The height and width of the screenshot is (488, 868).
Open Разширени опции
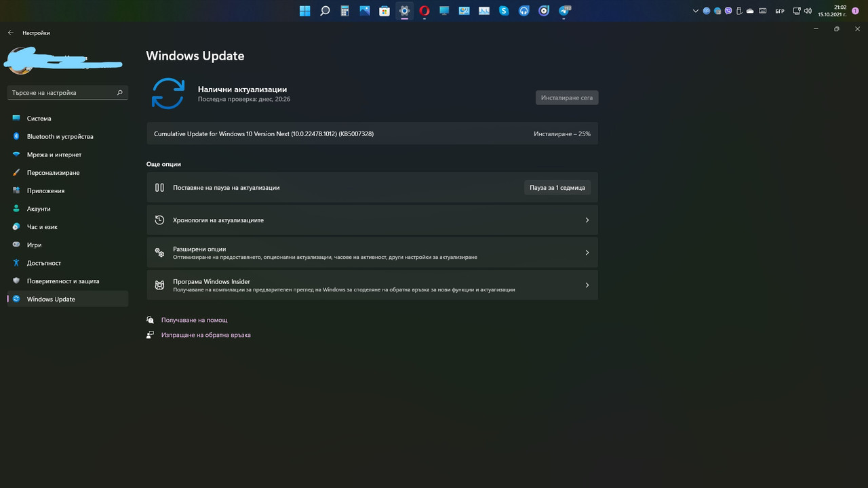point(372,253)
